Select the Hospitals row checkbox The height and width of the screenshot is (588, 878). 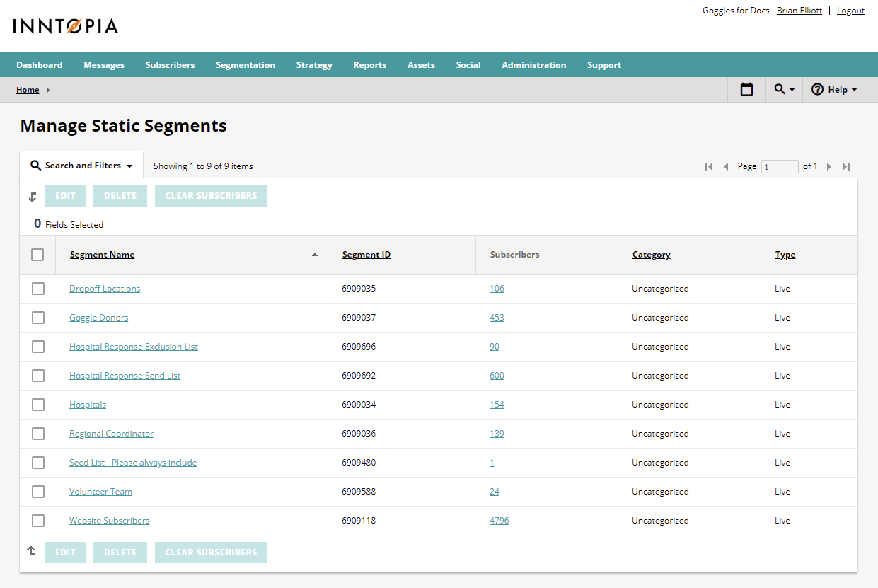tap(38, 405)
